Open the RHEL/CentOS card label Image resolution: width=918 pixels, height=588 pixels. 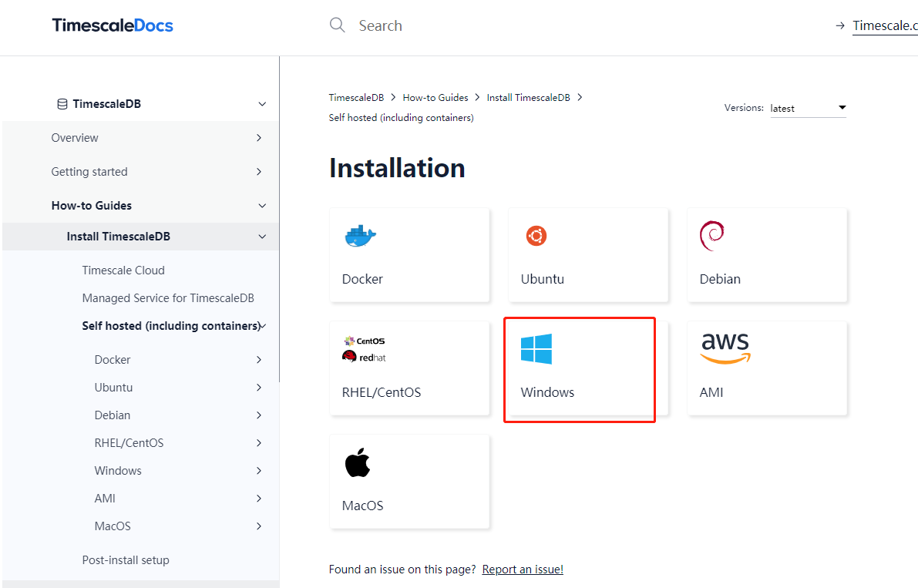click(x=381, y=392)
